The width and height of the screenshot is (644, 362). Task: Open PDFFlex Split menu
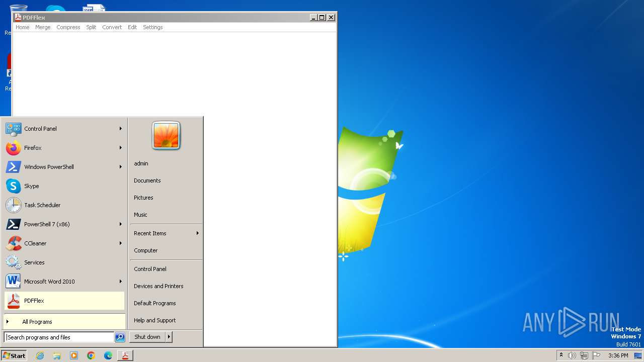(x=91, y=27)
